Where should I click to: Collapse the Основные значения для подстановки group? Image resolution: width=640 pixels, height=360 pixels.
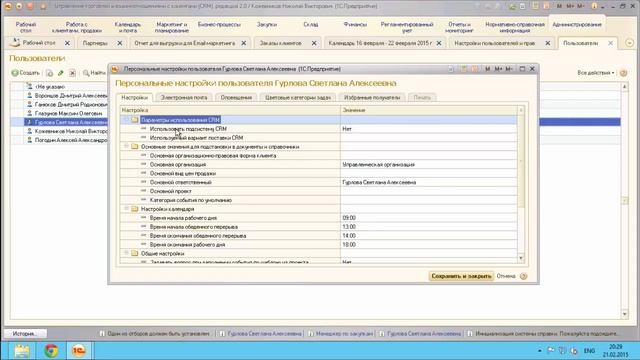point(126,146)
